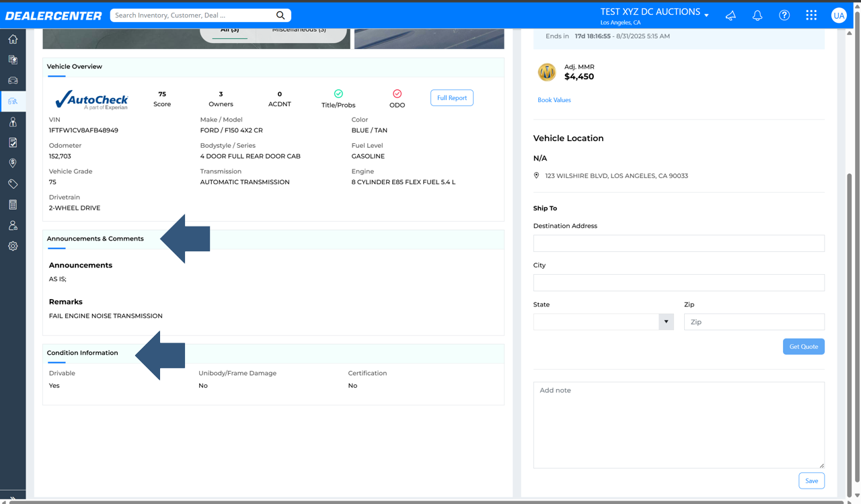Viewport: 861px width, 504px height.
Task: Open the car inventory icon in the sidebar
Action: pos(13,81)
